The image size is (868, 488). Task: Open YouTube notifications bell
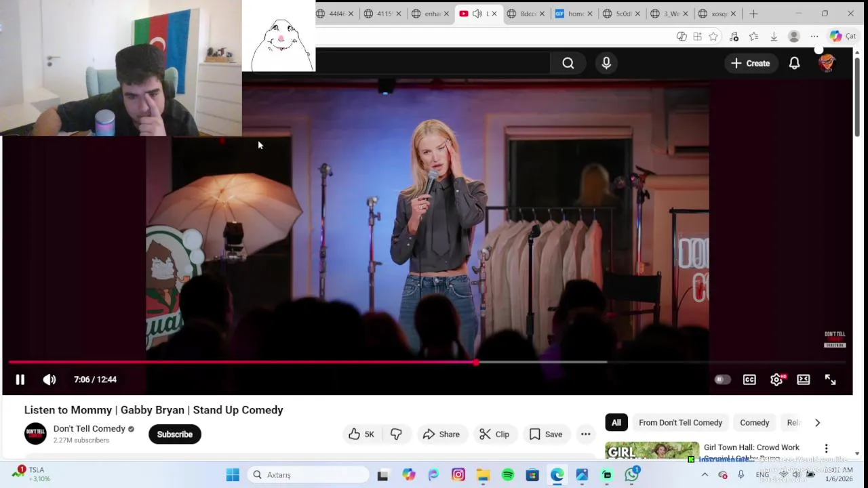[794, 63]
